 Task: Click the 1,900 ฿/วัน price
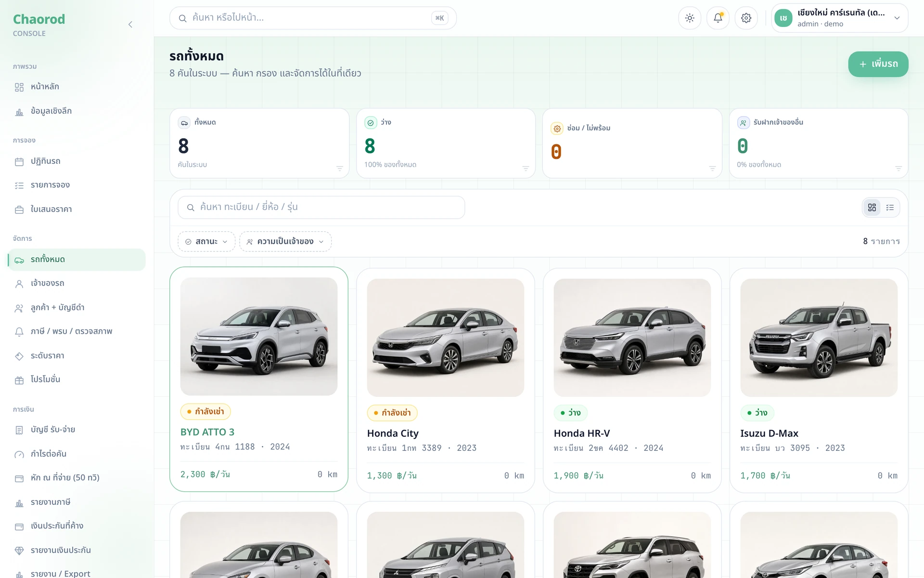[x=578, y=476]
